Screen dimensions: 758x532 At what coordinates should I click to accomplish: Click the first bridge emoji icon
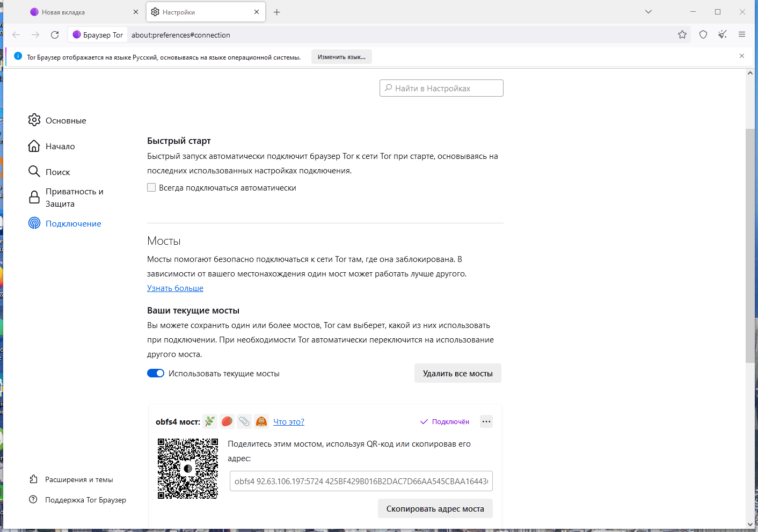(x=210, y=421)
